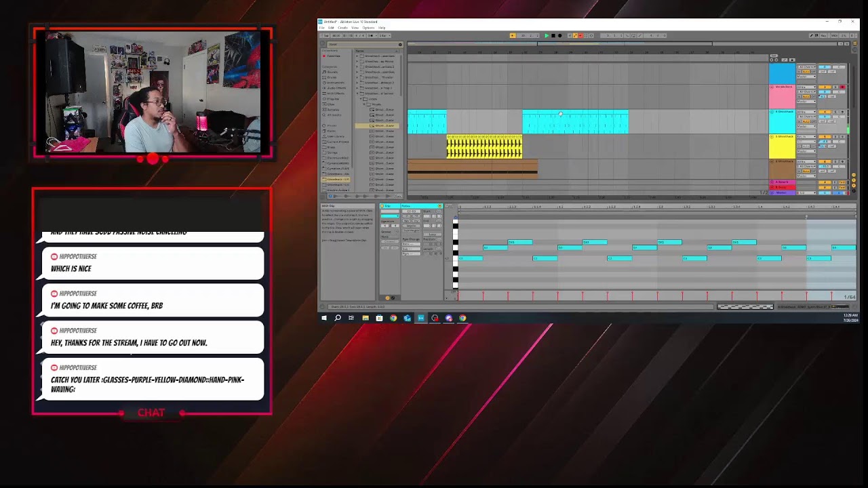The width and height of the screenshot is (868, 488).
Task: Toggle the orange Follow button
Action: pyautogui.click(x=513, y=35)
